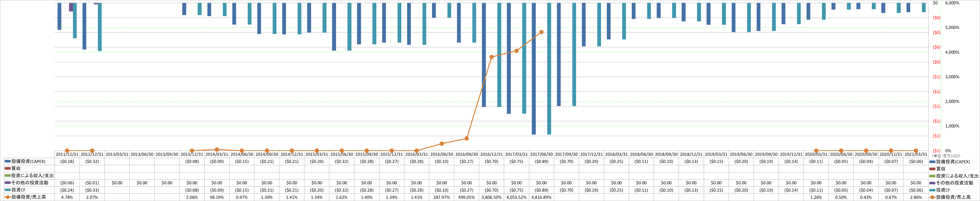Click the 2.86% ratio cell
Image resolution: width=980 pixels, height=201 pixels.
click(x=916, y=197)
